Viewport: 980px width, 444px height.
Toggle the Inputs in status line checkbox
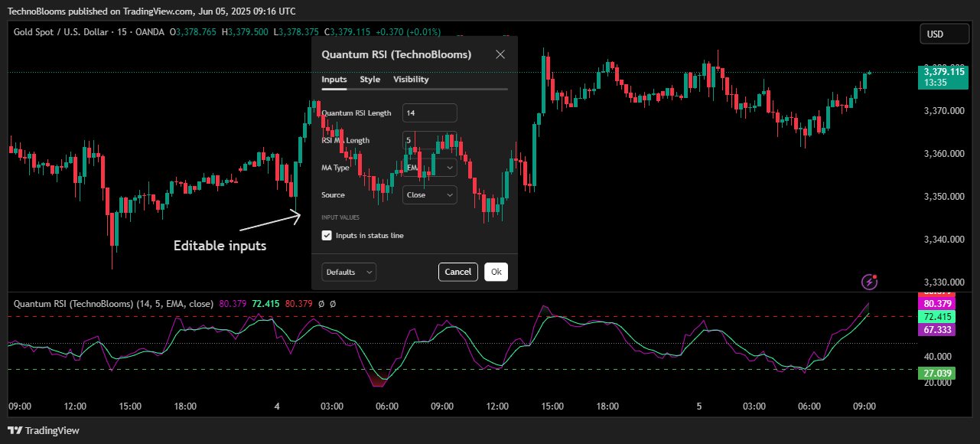(327, 236)
